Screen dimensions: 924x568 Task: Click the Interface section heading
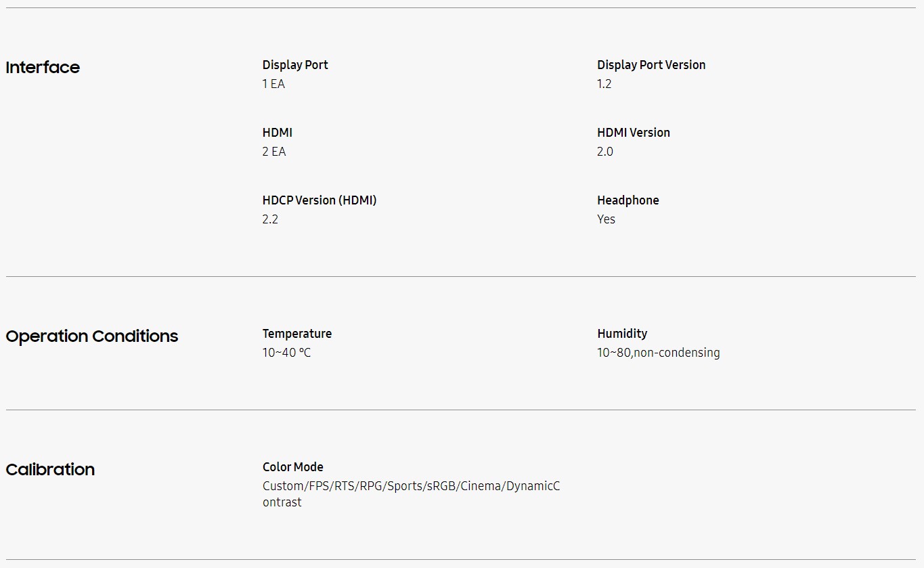tap(43, 68)
